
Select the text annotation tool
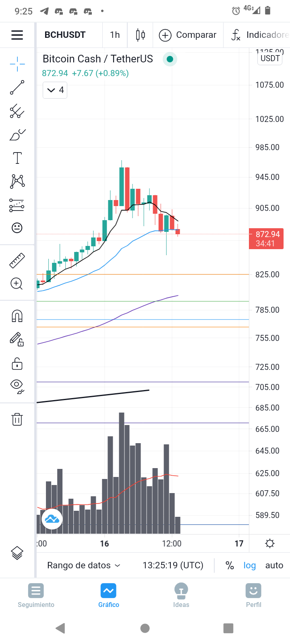(17, 158)
